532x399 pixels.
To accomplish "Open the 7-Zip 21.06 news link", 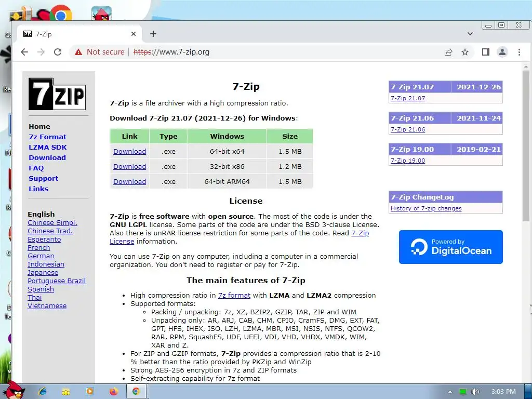I will (407, 129).
